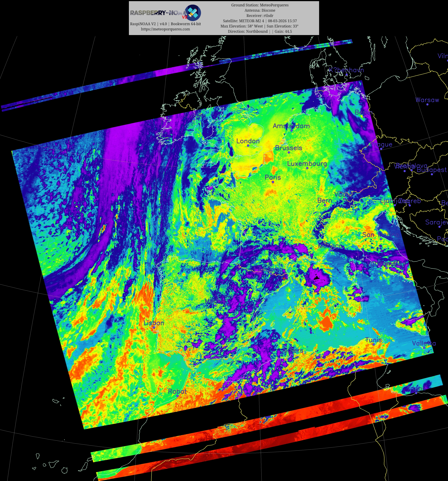Click the Amsterdam map label
Screen dimensions: 448x481
tap(291, 126)
